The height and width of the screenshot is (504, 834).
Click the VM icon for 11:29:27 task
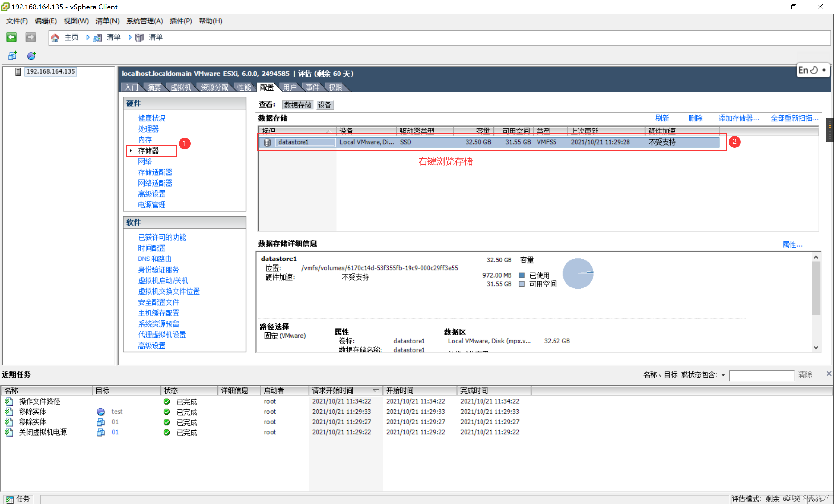[x=101, y=422]
